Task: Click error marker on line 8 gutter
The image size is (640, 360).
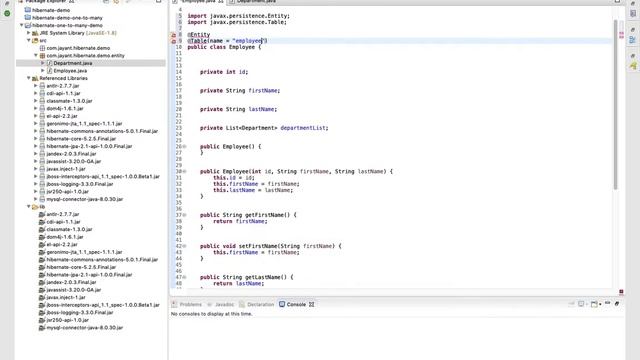Action: pos(173,35)
